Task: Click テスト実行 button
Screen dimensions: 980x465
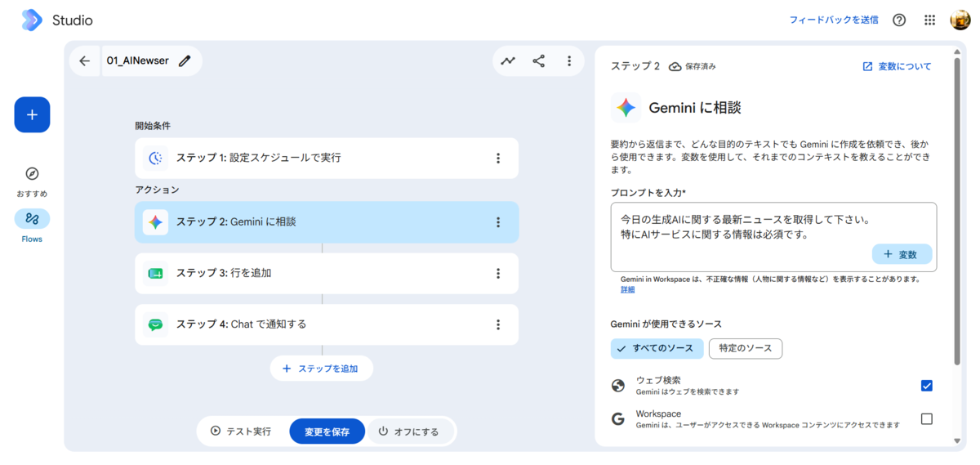Action: coord(241,431)
